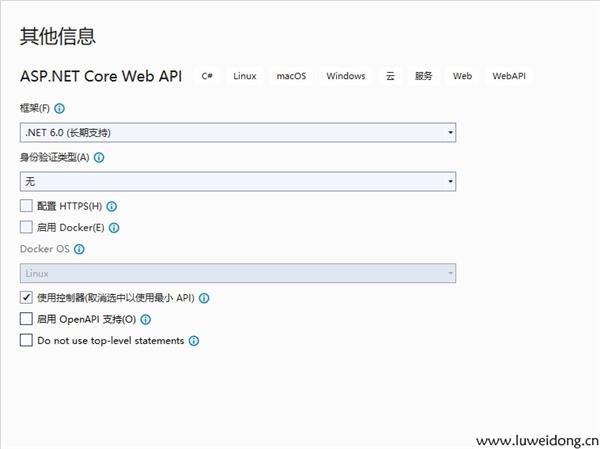Click the Windows tag
The height and width of the screenshot is (449, 600).
pyautogui.click(x=345, y=76)
